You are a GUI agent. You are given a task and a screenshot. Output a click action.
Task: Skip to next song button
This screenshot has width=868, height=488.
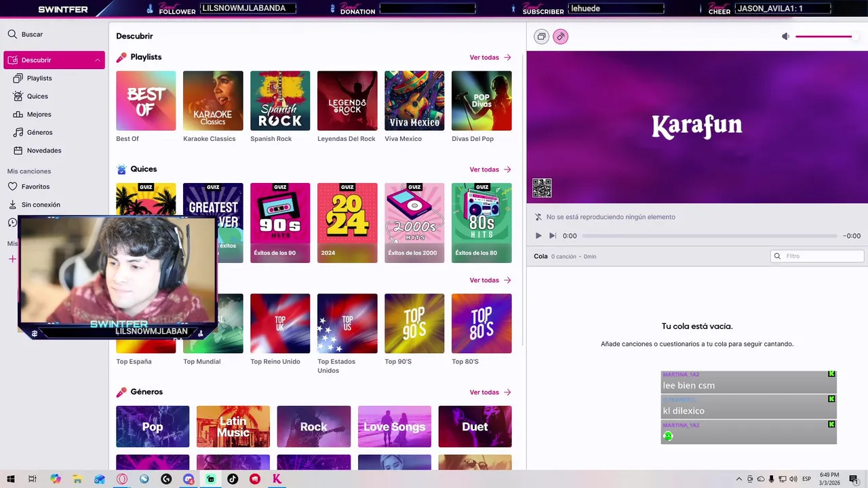(x=552, y=236)
